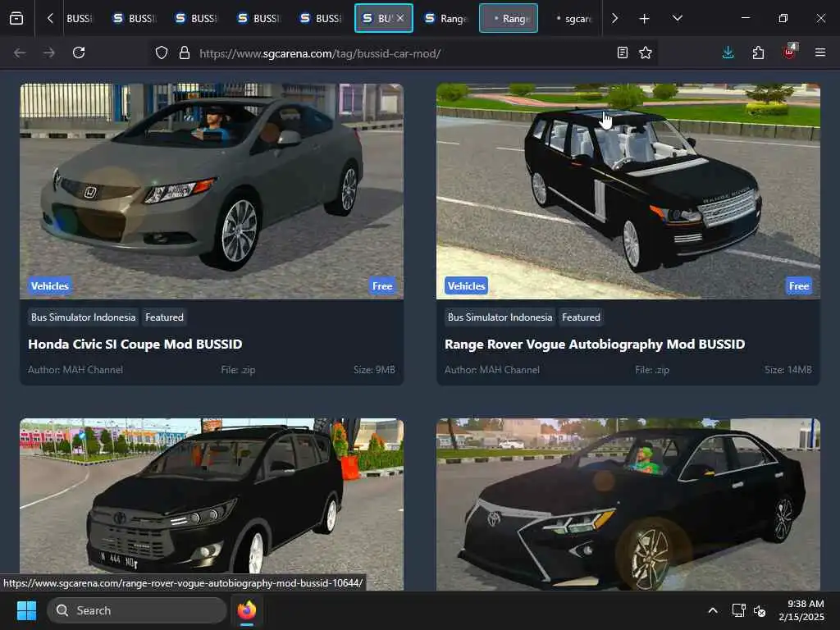
Task: Go forward to the next page
Action: 48,52
